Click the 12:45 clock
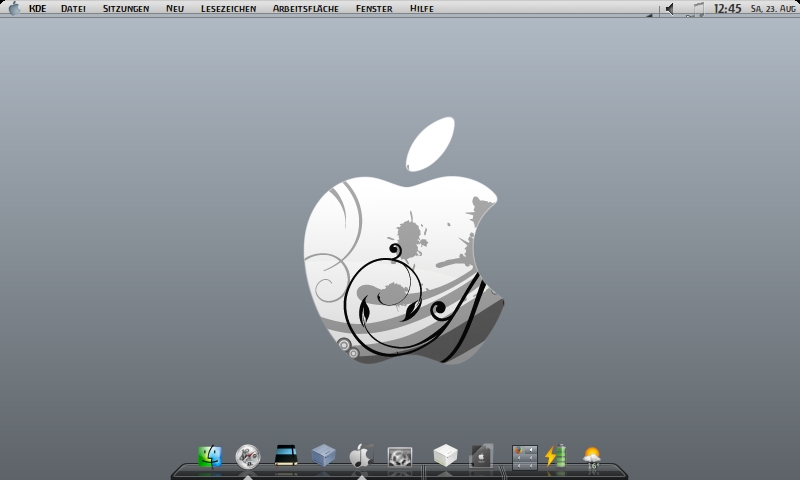 [727, 9]
